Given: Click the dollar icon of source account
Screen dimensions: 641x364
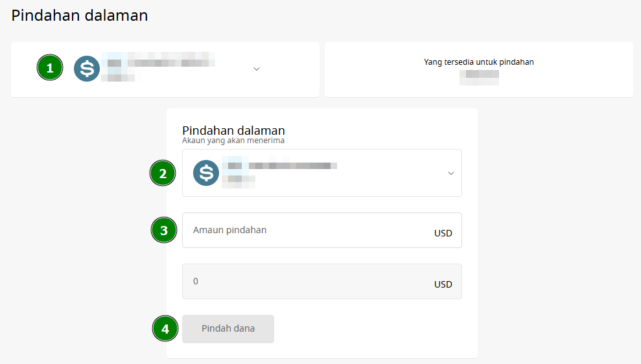Looking at the screenshot, I should tap(87, 69).
